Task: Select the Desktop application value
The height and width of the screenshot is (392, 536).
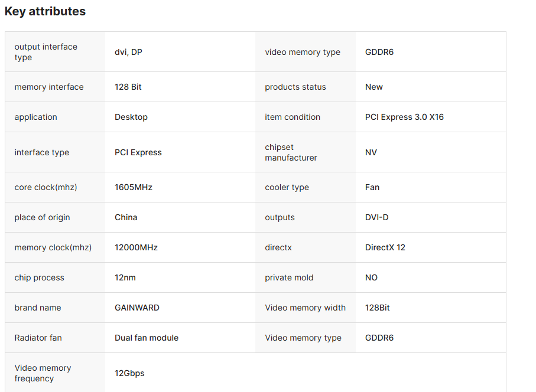Action: (x=131, y=117)
